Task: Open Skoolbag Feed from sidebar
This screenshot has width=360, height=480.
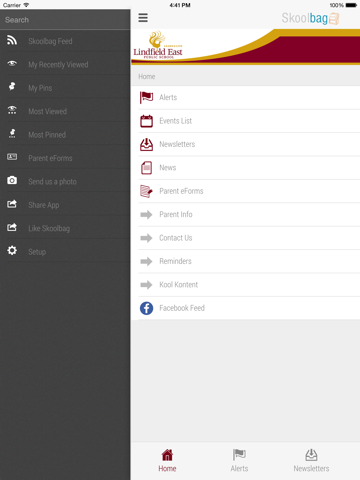Action: [50, 41]
